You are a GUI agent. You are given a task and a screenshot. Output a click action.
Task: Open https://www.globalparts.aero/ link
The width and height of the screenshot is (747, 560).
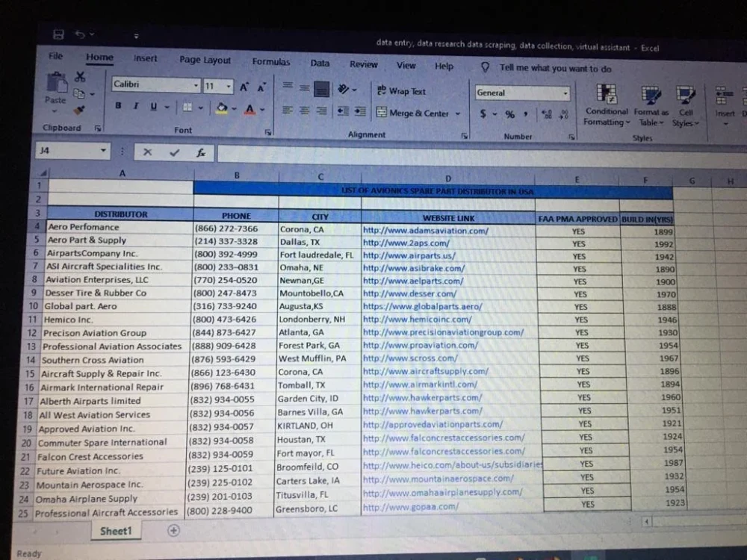422,306
